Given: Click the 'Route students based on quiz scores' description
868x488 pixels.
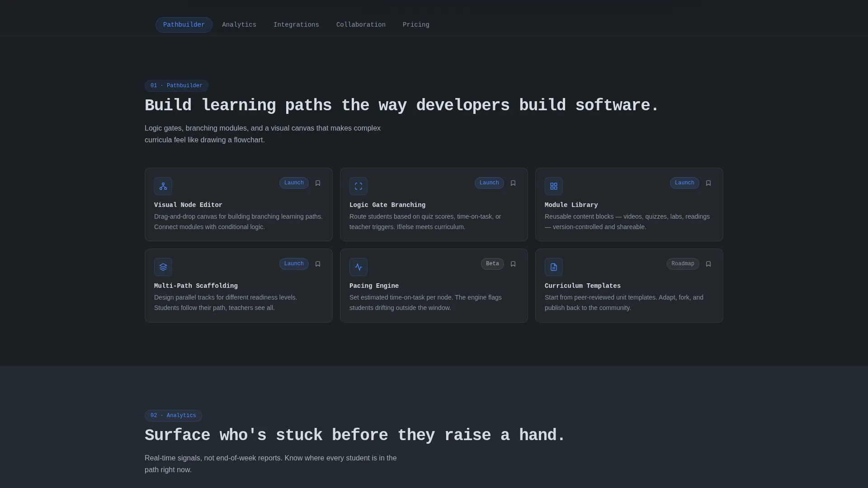Looking at the screenshot, I should [x=425, y=222].
